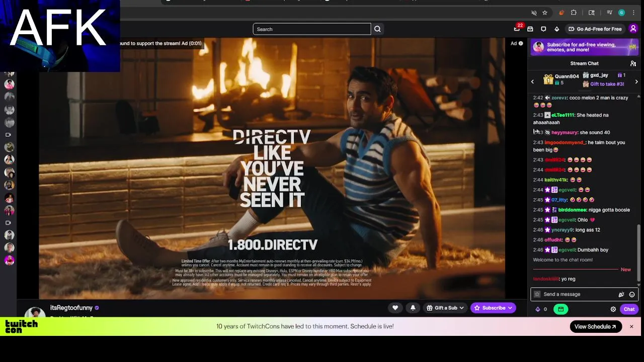This screenshot has height=362, width=644.
Task: Click the notification bell icon
Action: tap(413, 308)
